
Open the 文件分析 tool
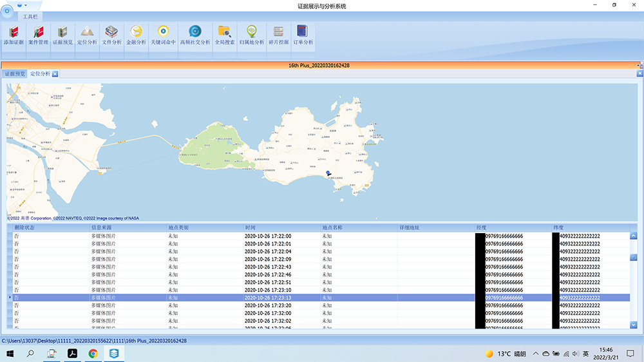click(x=111, y=35)
